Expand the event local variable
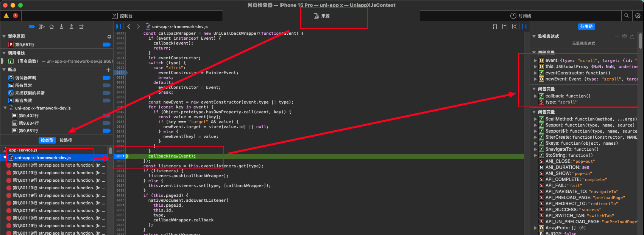 coord(535,60)
